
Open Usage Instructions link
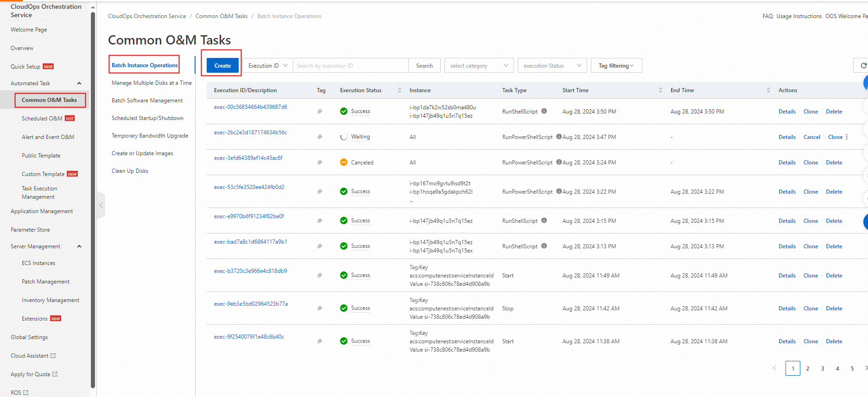click(799, 16)
